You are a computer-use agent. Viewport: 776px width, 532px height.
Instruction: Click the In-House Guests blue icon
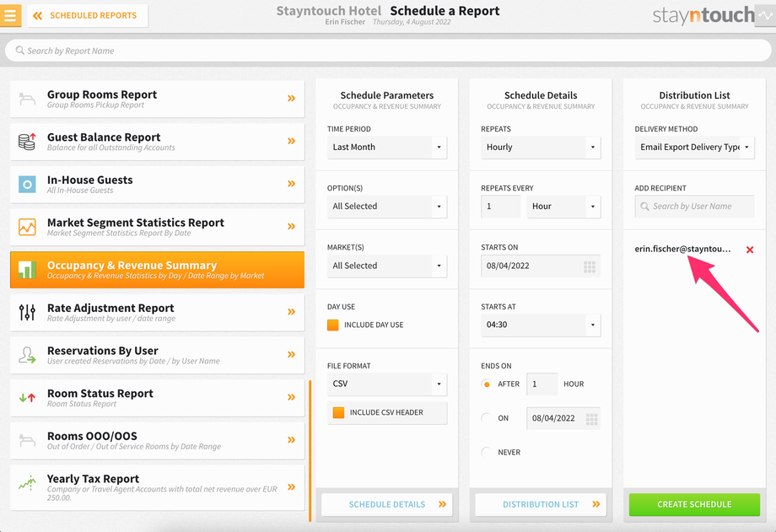27,185
